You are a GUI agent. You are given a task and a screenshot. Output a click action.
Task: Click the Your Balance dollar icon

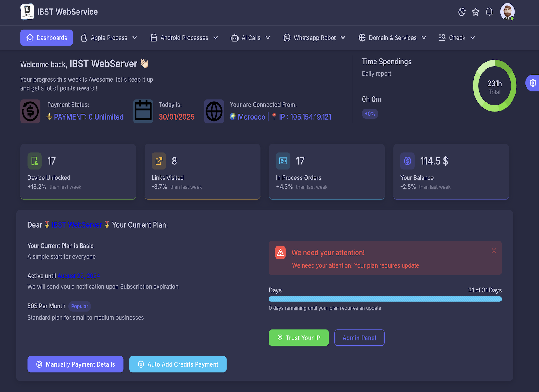pos(407,161)
